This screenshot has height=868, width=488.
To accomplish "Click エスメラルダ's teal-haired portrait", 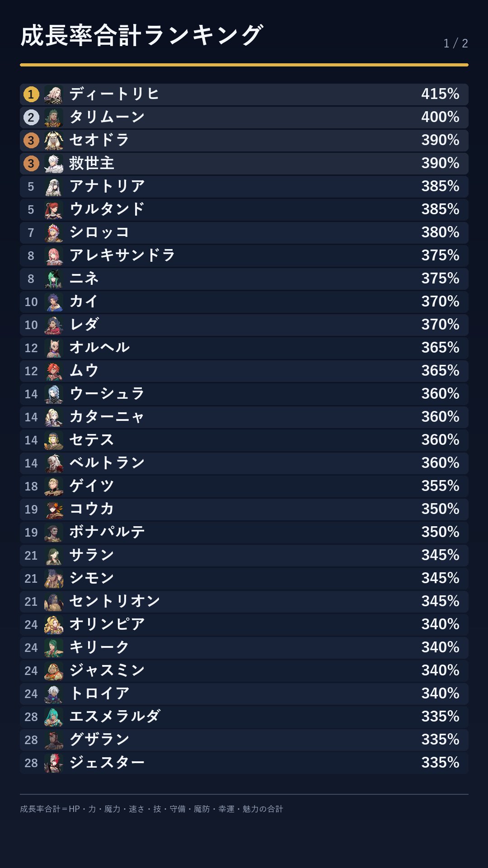I will (54, 717).
